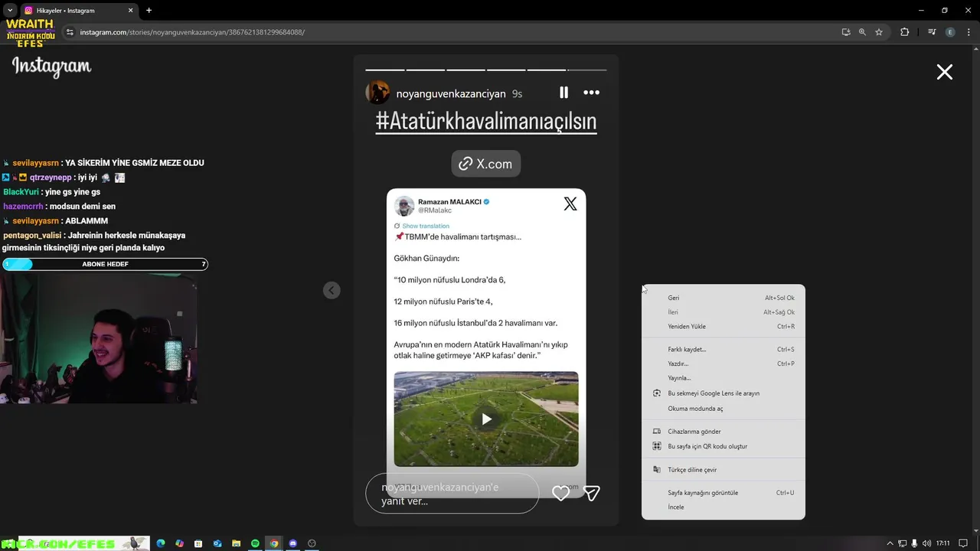Viewport: 980px width, 551px height.
Task: Click the #Atatürkhavalimanıaçılsın hashtag
Action: pyautogui.click(x=485, y=121)
